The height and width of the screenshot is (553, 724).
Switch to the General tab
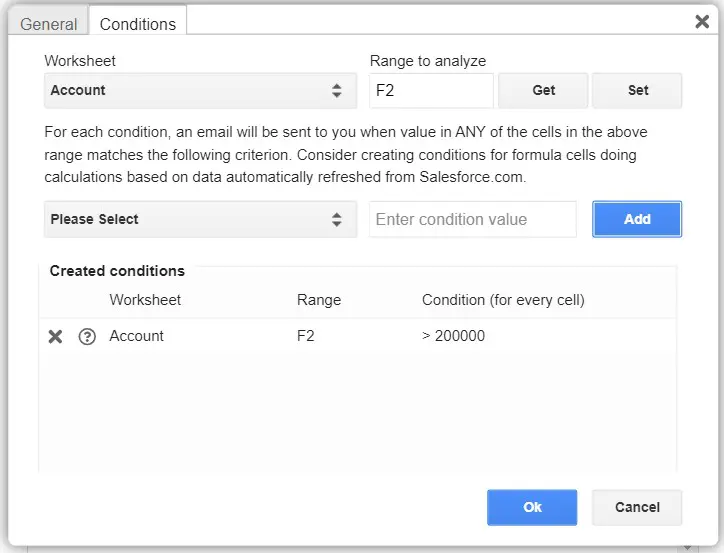pyautogui.click(x=48, y=24)
